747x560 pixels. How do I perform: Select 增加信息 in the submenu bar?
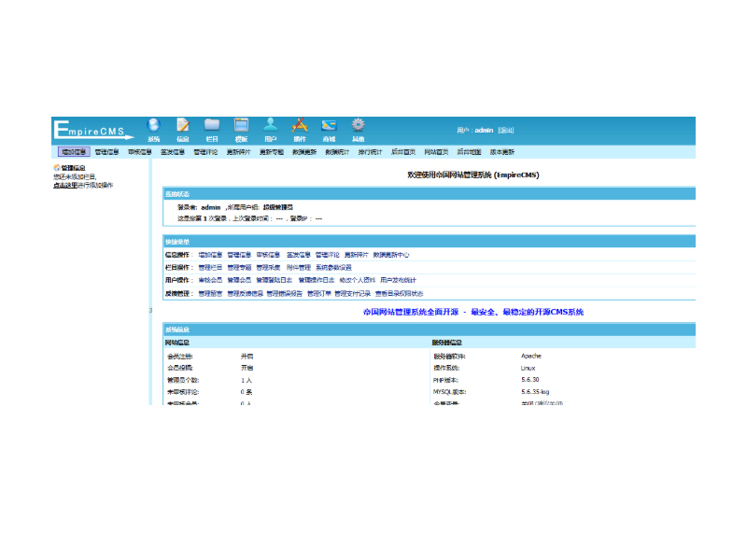[74, 151]
